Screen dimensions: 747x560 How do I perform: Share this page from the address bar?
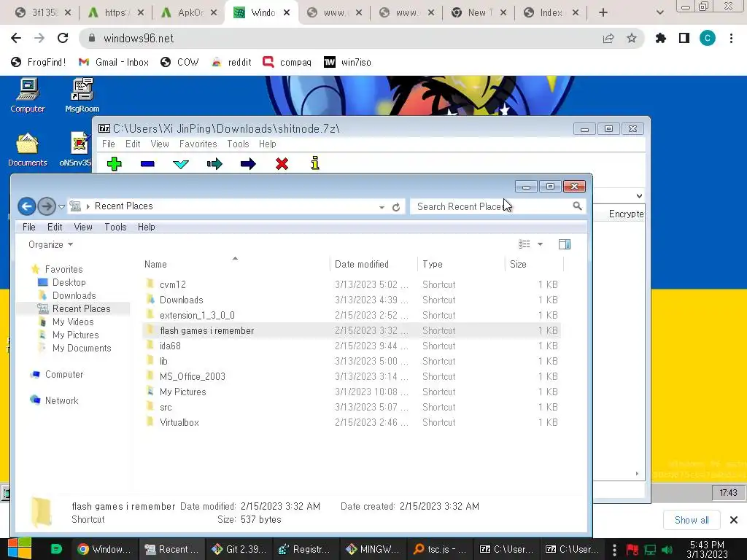click(x=608, y=38)
